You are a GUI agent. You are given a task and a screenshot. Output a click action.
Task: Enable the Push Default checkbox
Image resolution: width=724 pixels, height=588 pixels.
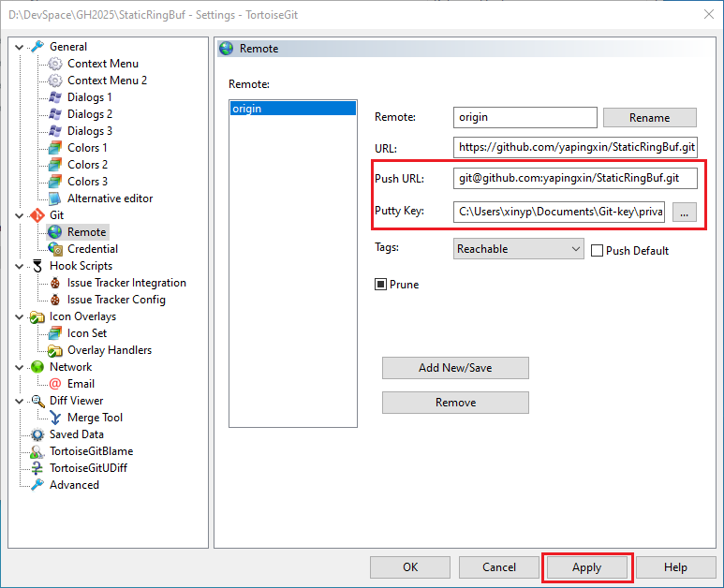597,251
